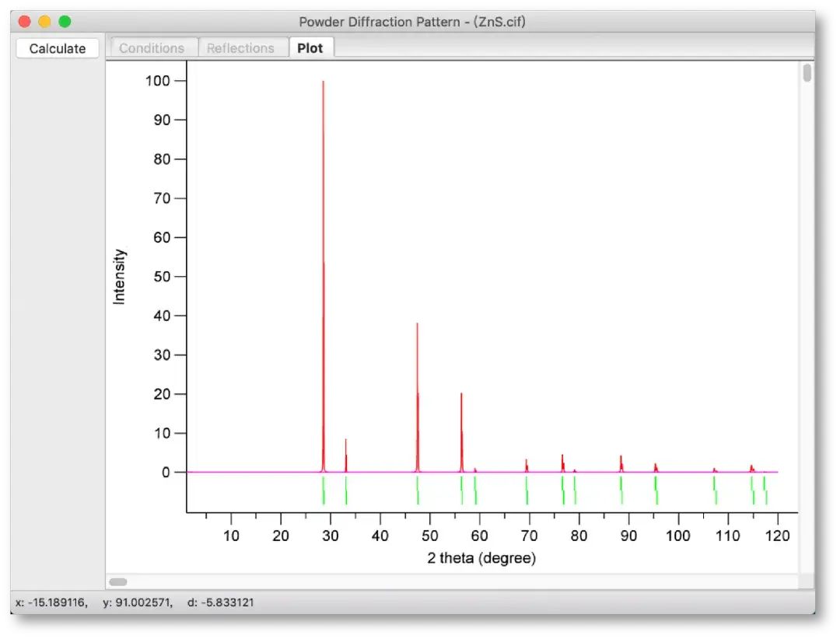
Task: Click the vertical scrollbar thumb in the plot
Action: pos(807,73)
